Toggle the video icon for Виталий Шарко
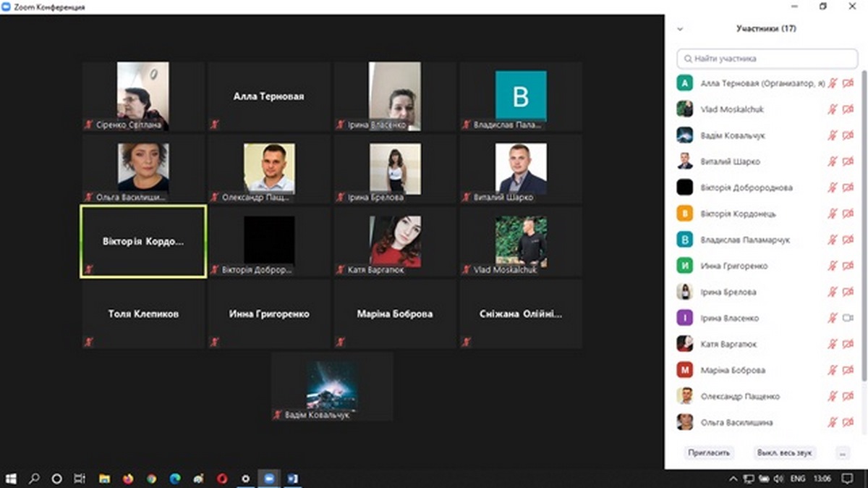The height and width of the screenshot is (488, 868). [x=848, y=161]
